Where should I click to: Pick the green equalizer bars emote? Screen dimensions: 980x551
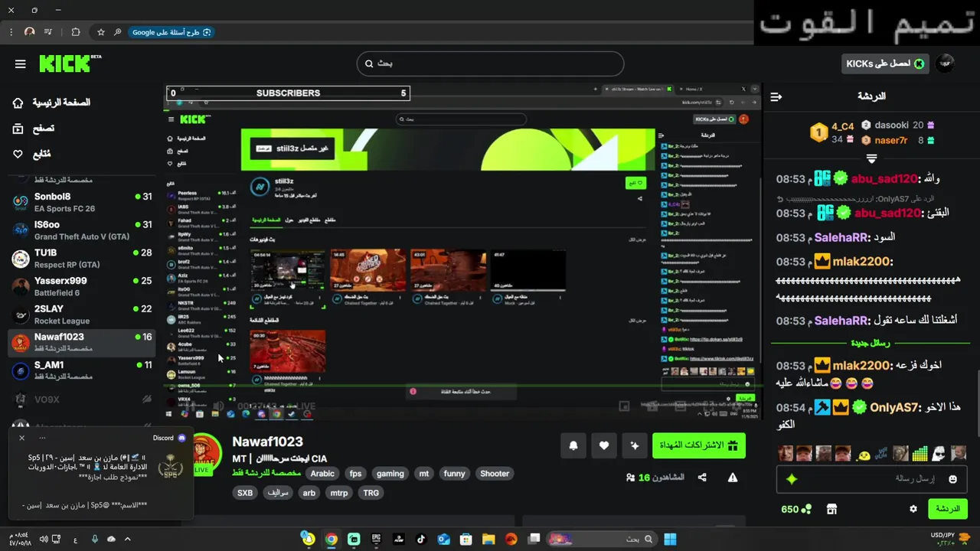920,454
